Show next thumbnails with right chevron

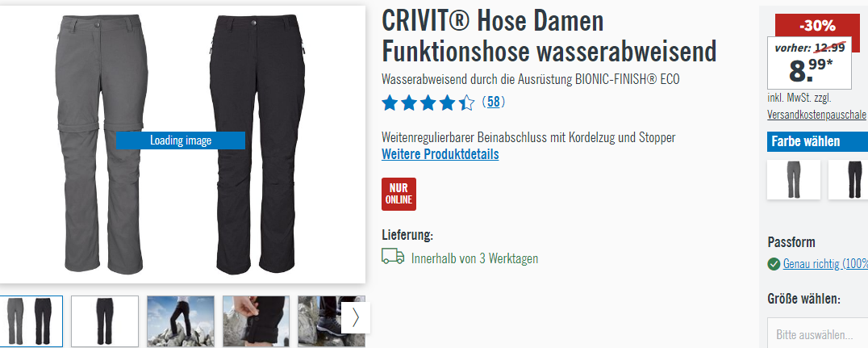coord(356,317)
